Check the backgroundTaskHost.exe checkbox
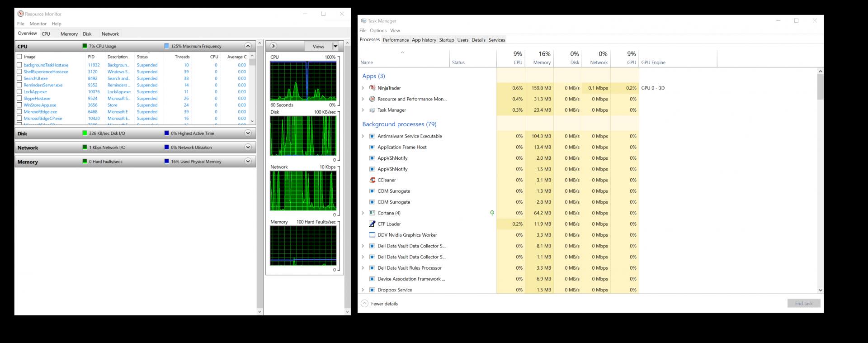 pyautogui.click(x=19, y=65)
